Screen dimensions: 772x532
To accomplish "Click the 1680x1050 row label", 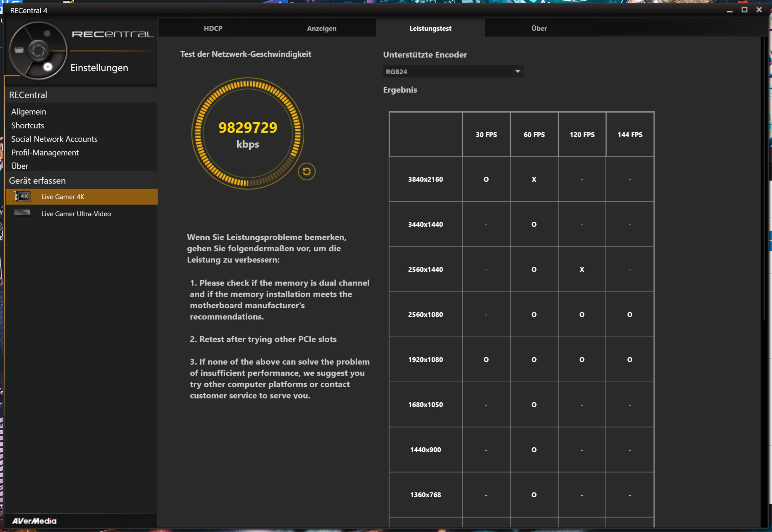I will pyautogui.click(x=426, y=404).
